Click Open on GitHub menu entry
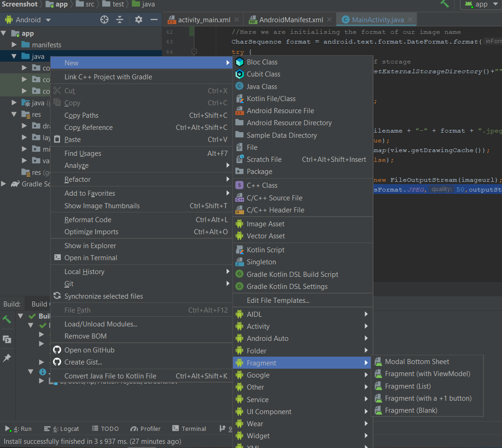 coord(89,350)
